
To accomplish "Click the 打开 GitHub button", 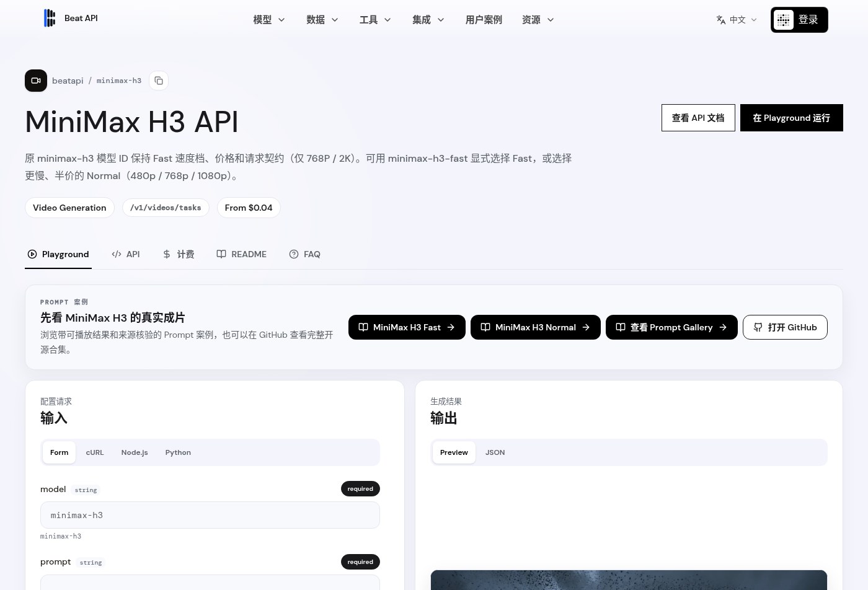I will coord(785,327).
